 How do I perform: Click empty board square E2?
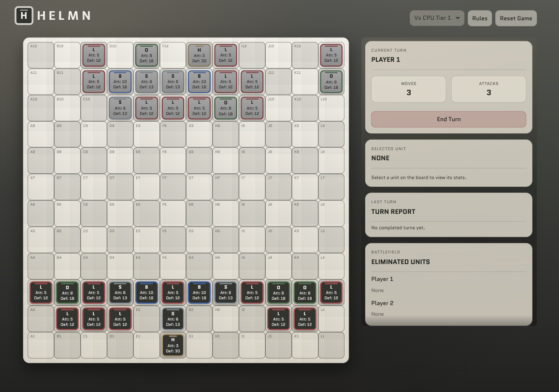pyautogui.click(x=146, y=319)
